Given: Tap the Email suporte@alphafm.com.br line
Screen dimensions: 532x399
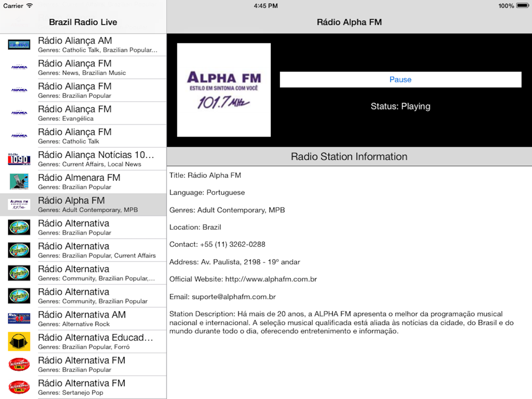Looking at the screenshot, I should 222,297.
